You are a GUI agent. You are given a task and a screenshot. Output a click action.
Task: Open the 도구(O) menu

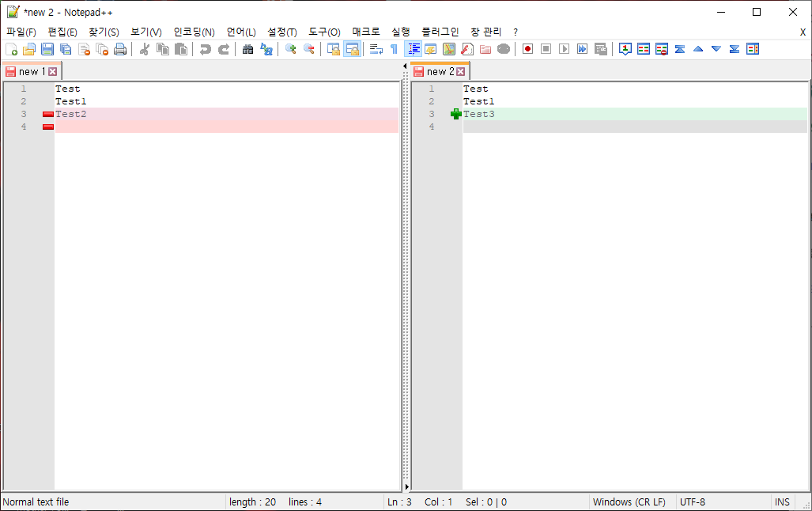coord(325,32)
